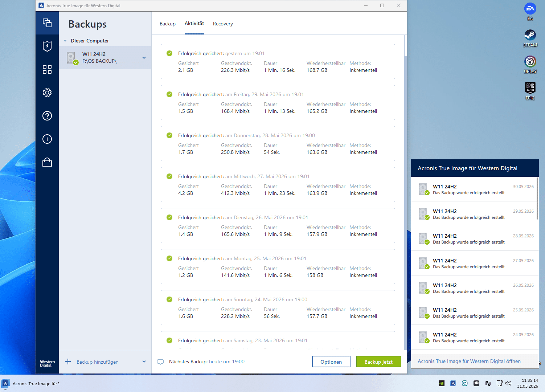The height and width of the screenshot is (392, 545).
Task: Click 'Erfolgreich gesichert' for Montag, 25. Mai 2026
Action: 201,258
